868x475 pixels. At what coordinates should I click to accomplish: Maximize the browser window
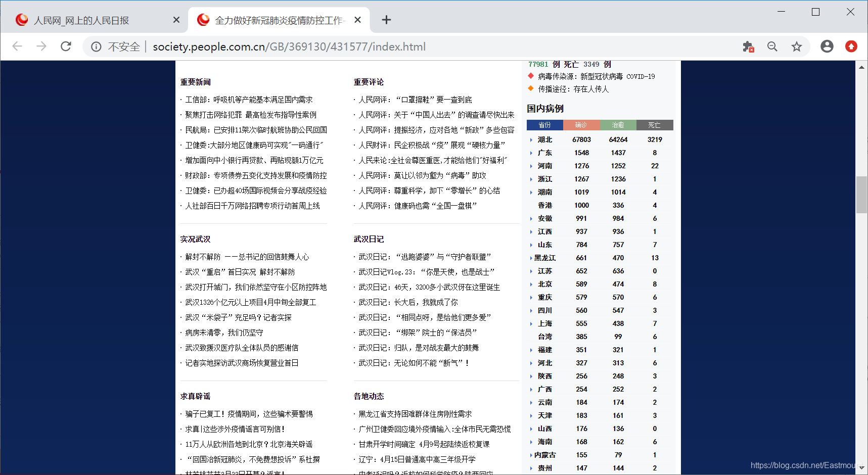point(815,12)
